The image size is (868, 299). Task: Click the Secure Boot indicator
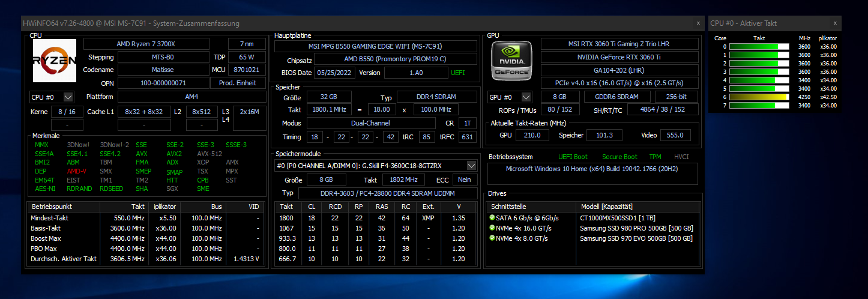pyautogui.click(x=619, y=157)
